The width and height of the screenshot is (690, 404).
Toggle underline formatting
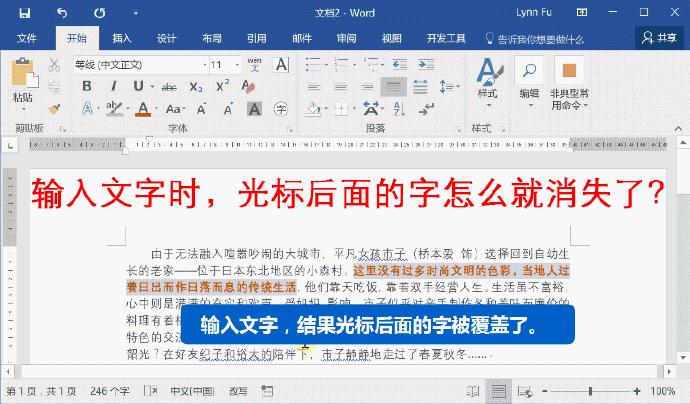point(138,86)
